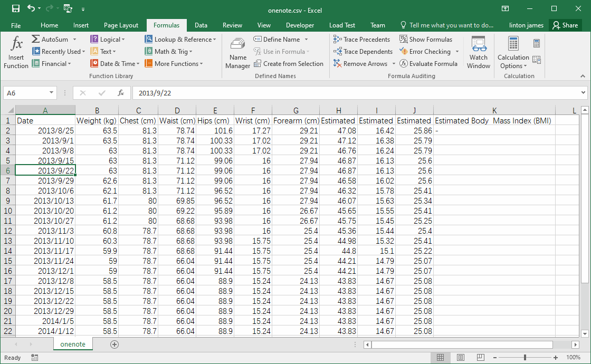Screen dimensions: 591x364
Task: Click Trace Precedents
Action: [362, 39]
